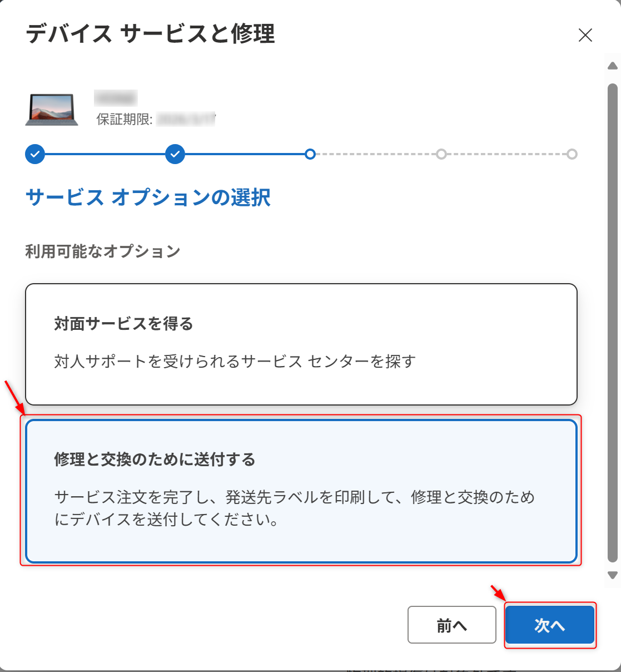Click the scrollbar down arrow
Viewport: 621px width, 672px height.
613,575
